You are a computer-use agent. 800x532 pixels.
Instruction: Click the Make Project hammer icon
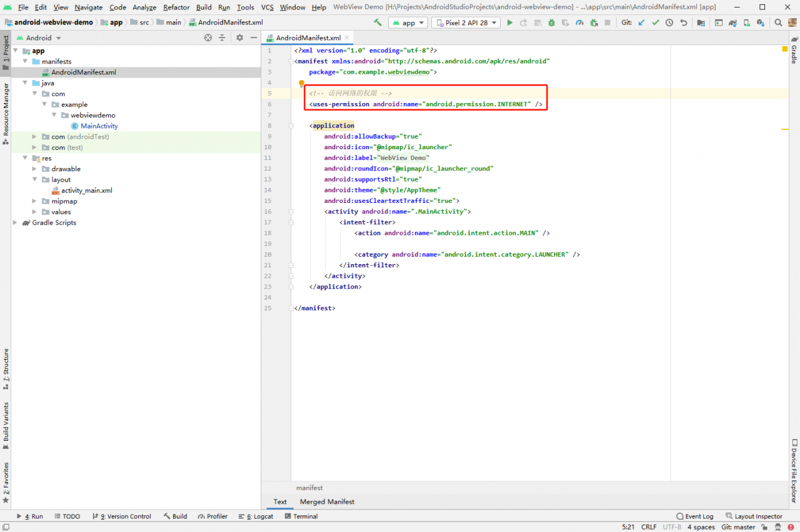point(377,22)
